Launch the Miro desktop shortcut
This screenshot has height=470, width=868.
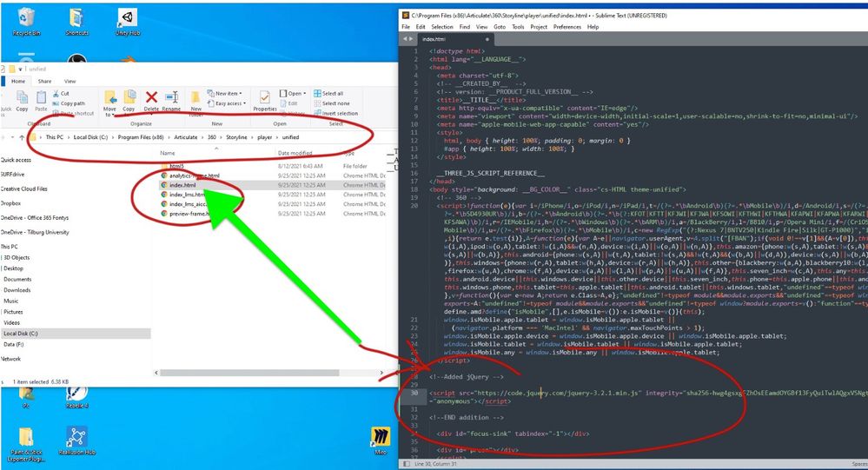(381, 440)
